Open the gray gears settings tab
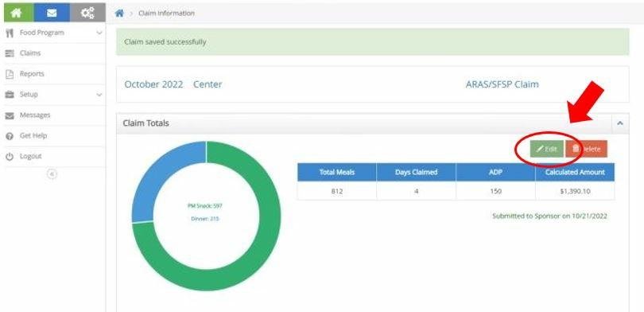Image resolution: width=644 pixels, height=312 pixels. 87,13
